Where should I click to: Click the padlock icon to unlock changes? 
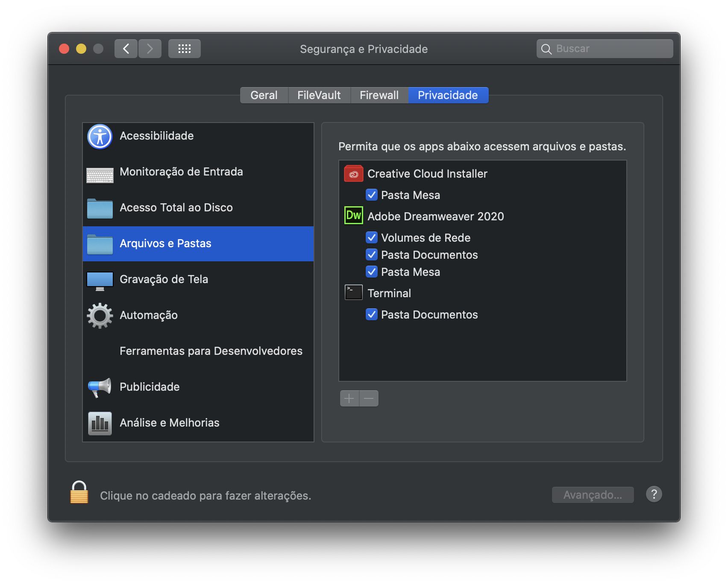pos(79,492)
